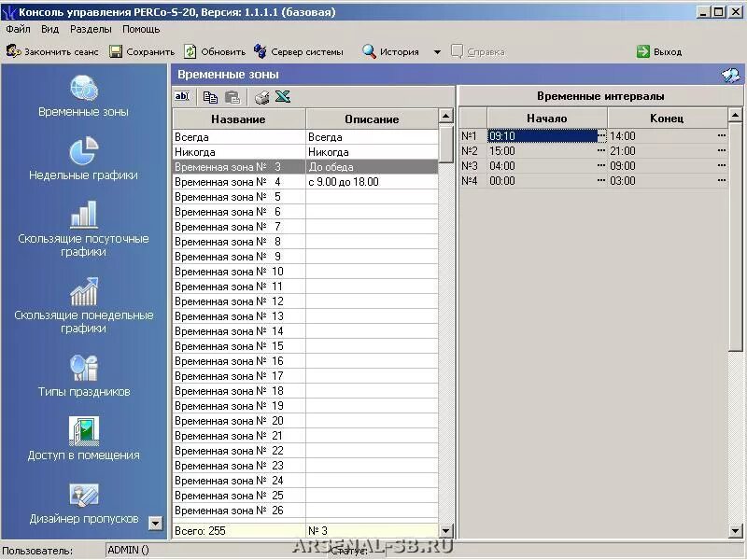The width and height of the screenshot is (747, 560).
Task: Open the Вид menu
Action: coord(50,30)
